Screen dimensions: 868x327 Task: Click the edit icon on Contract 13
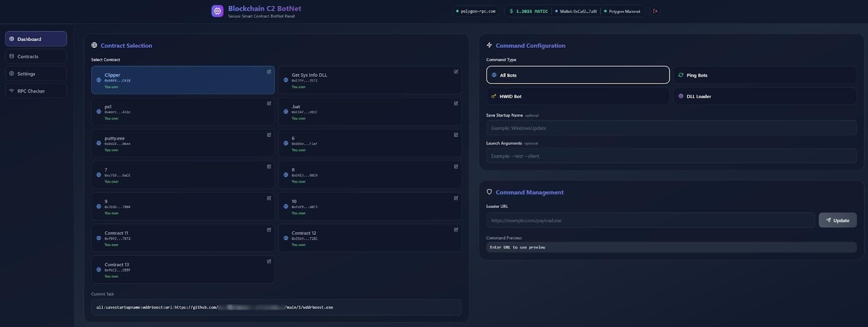click(269, 261)
